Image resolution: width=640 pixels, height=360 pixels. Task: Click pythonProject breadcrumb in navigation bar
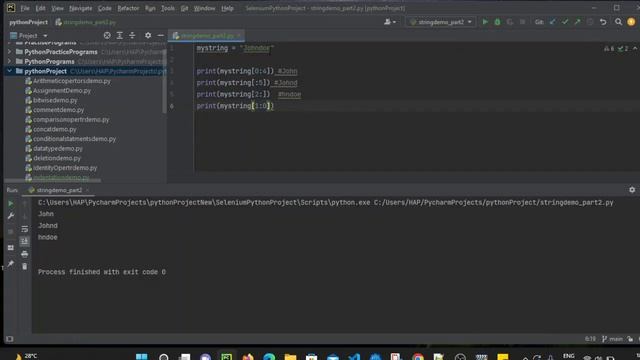29,22
